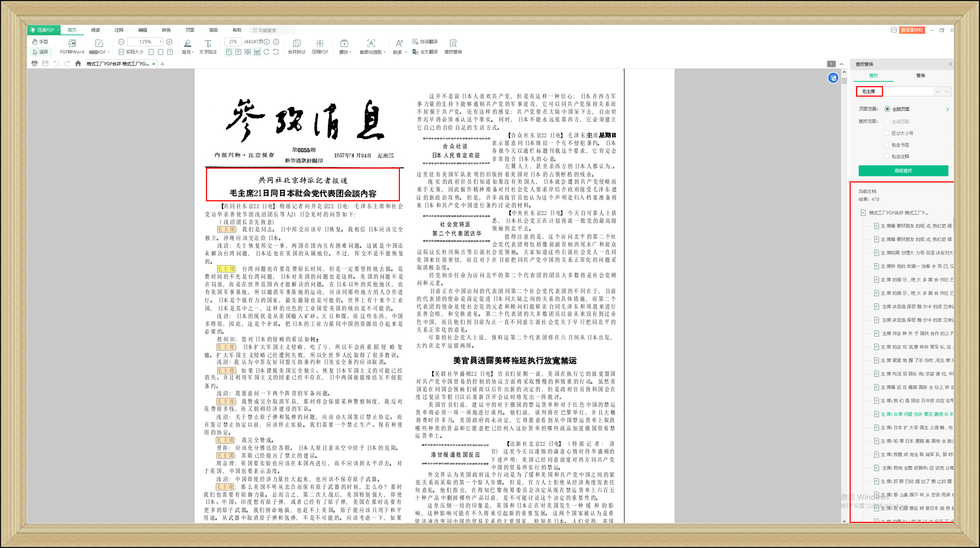Expand the 截图与提取 dropdown

[385, 52]
